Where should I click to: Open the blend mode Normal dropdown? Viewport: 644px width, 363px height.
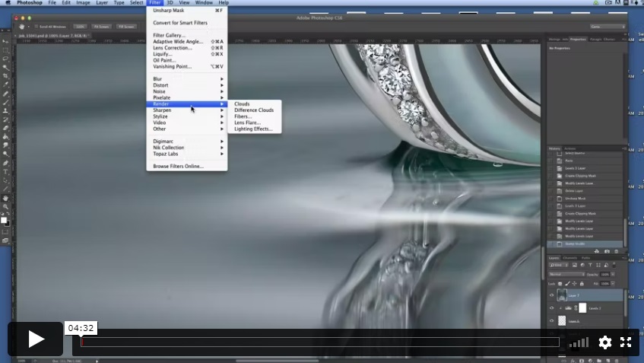tap(566, 274)
